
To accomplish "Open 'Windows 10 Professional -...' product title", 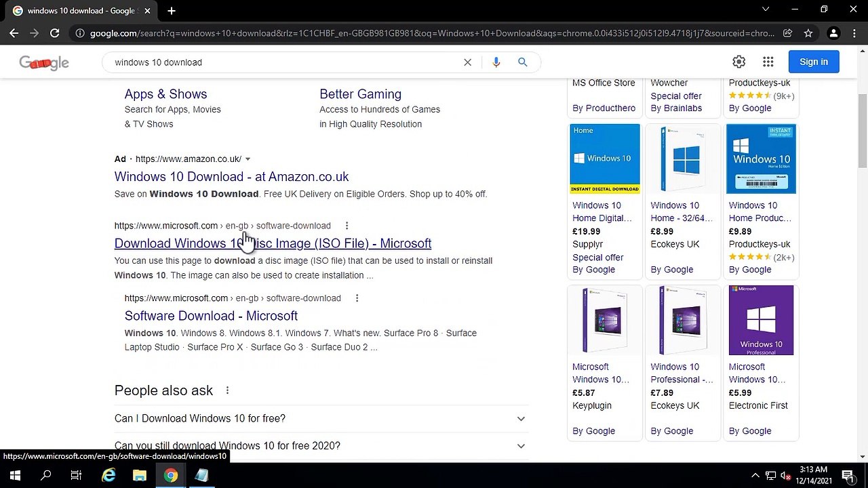I will [682, 373].
